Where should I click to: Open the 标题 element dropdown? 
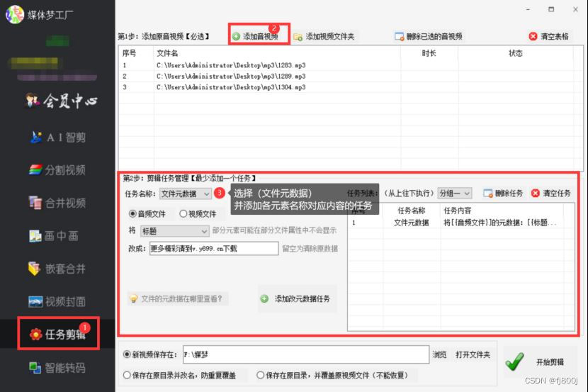point(175,231)
